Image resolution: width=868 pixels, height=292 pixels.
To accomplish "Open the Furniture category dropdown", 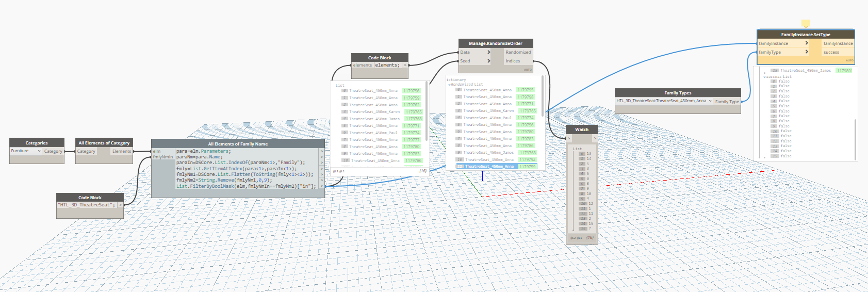I will [x=39, y=151].
